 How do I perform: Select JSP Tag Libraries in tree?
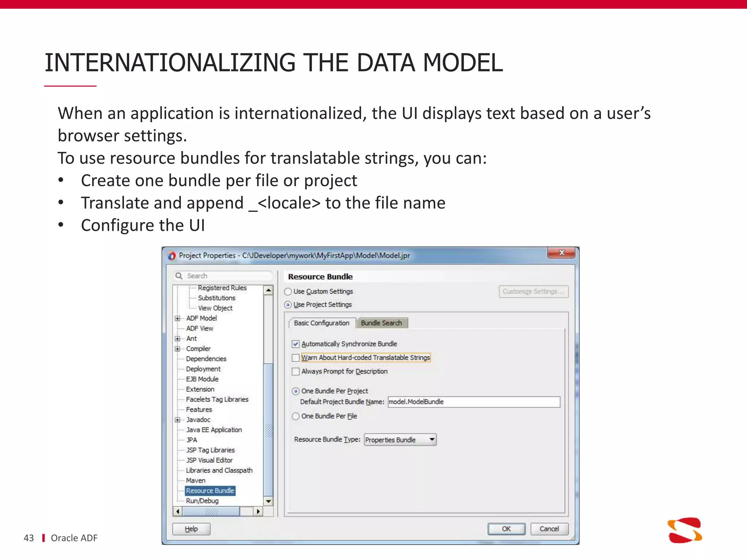point(210,451)
